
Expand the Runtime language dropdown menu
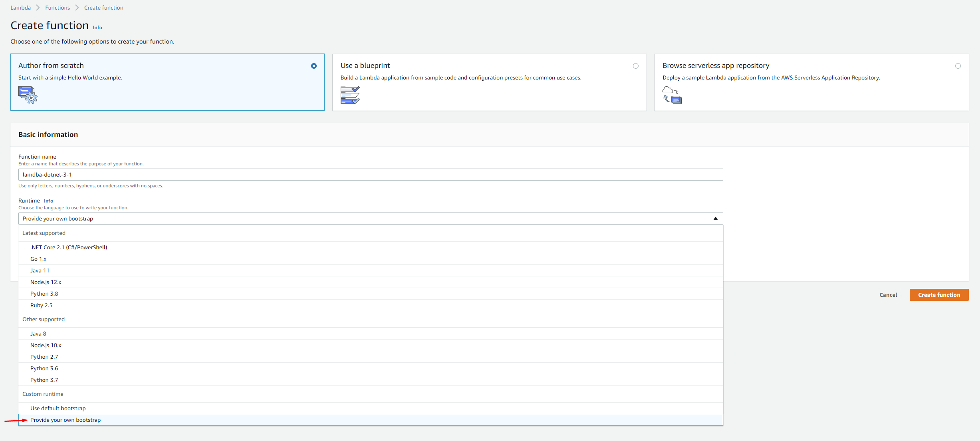pos(370,219)
